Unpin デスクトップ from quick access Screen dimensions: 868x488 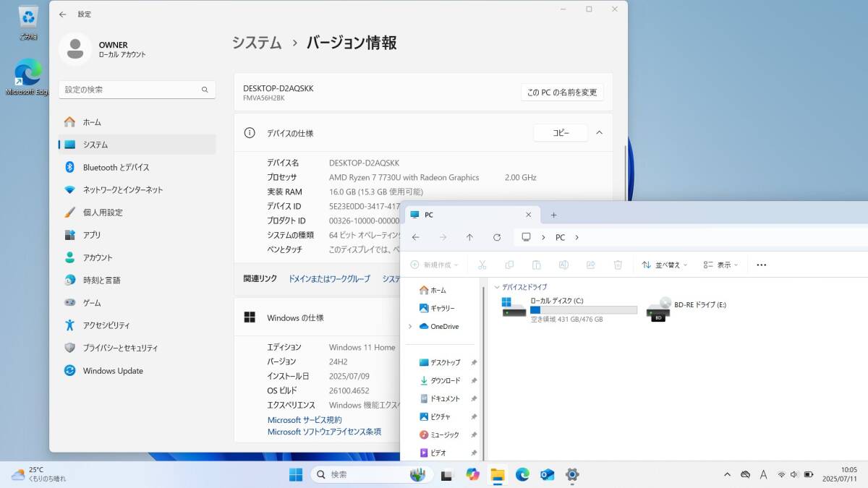474,362
